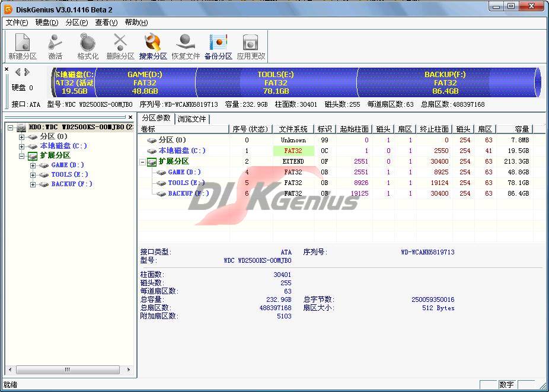This screenshot has height=392, width=549.
Task: Click the 新建分区 new partition toolbar icon
Action: tap(23, 46)
